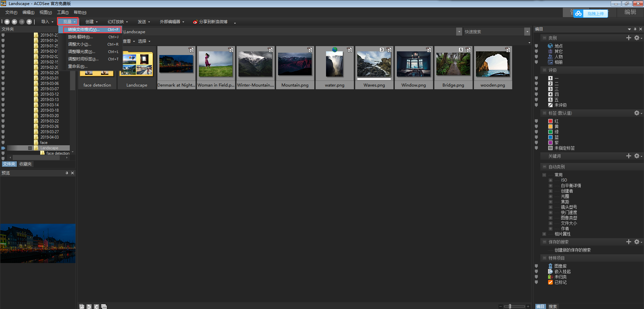The height and width of the screenshot is (309, 644).
Task: Toggle the filter marker beside 未评级
Action: coord(536,105)
